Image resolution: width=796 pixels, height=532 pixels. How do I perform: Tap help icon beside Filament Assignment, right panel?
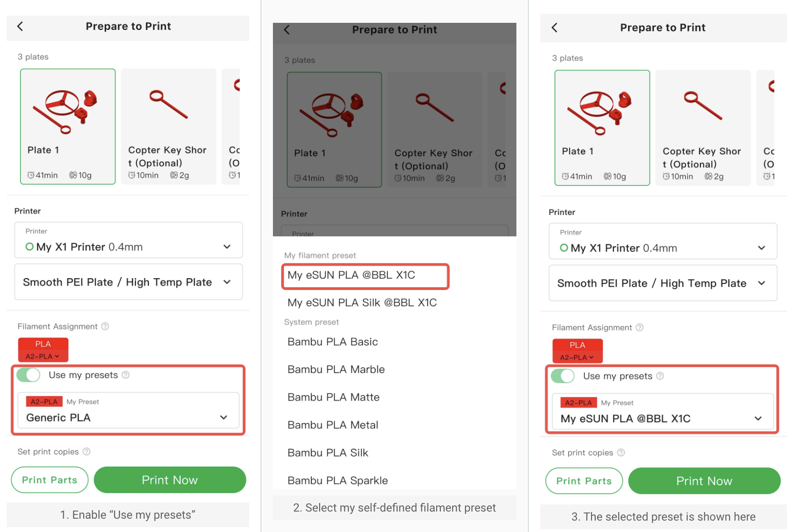pyautogui.click(x=640, y=328)
